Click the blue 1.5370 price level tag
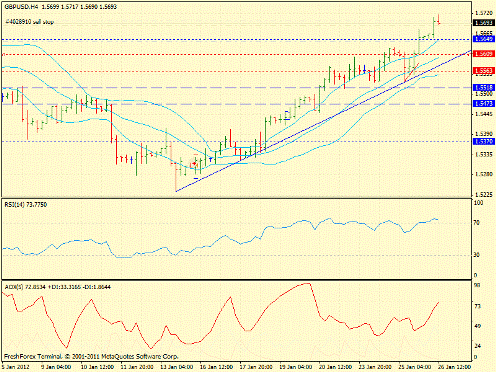 (484, 141)
